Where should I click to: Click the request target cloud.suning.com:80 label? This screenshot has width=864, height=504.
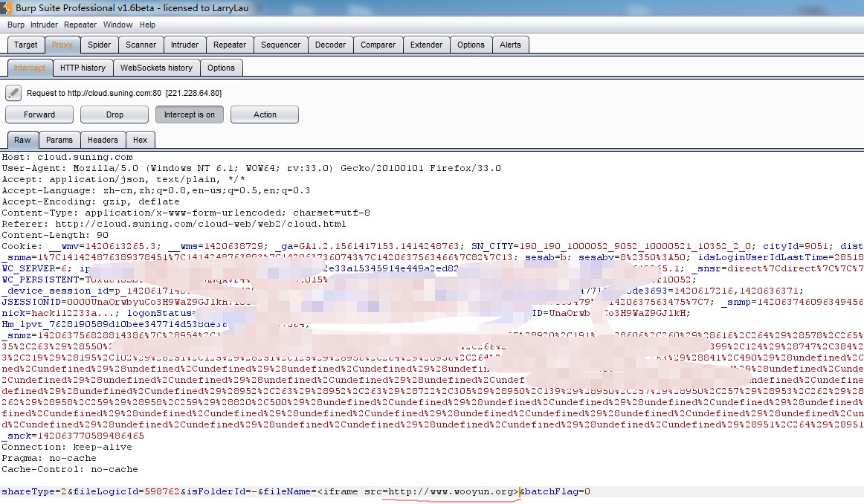point(124,93)
